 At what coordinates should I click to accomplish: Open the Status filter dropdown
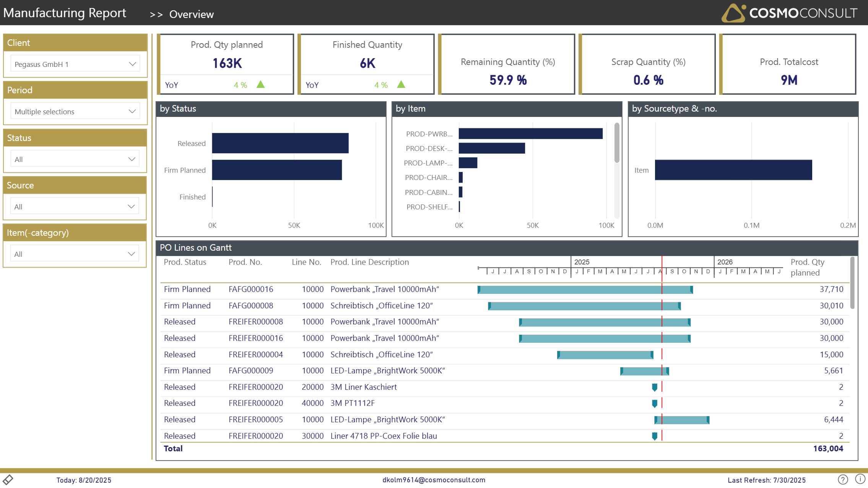pos(75,159)
